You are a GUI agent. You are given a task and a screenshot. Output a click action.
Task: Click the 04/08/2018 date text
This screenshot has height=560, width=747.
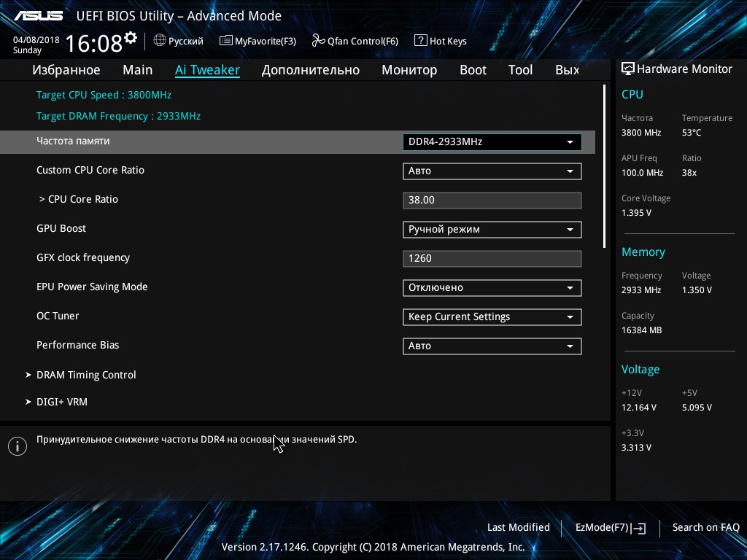(36, 40)
